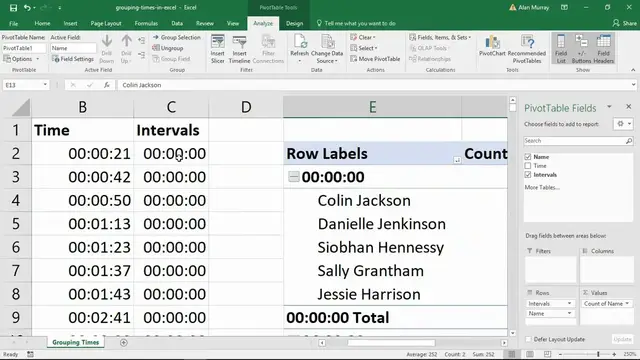
Task: Open the File tab
Action: [x=13, y=23]
